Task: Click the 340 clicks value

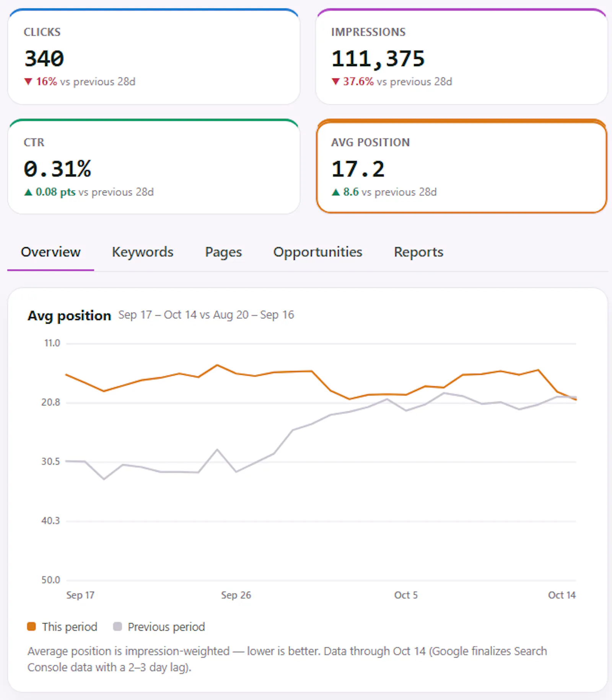Action: click(44, 59)
